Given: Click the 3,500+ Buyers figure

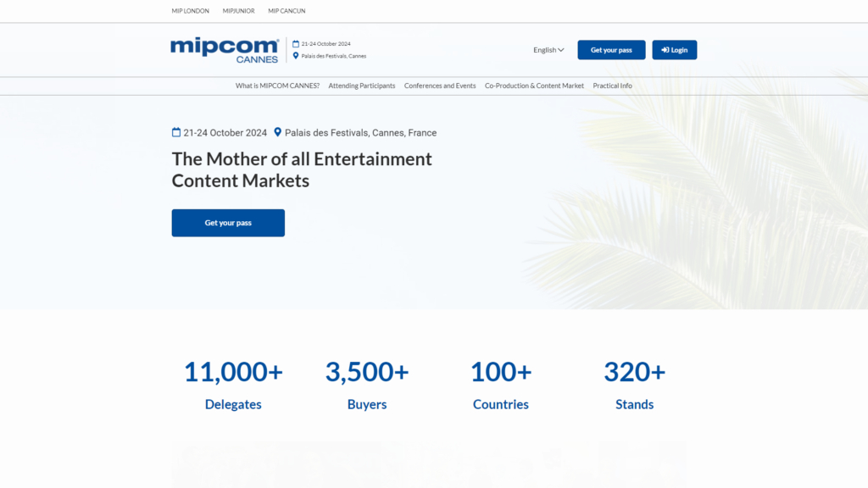Looking at the screenshot, I should pos(367,385).
